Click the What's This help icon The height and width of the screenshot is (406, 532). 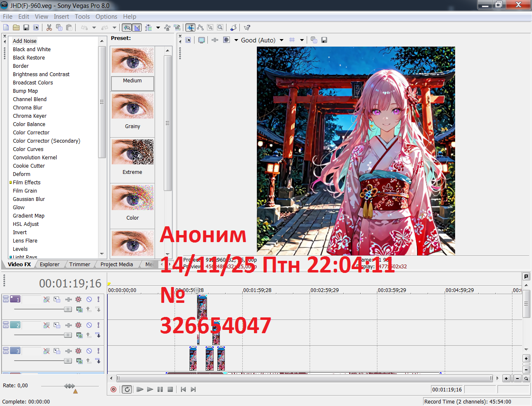click(x=247, y=27)
